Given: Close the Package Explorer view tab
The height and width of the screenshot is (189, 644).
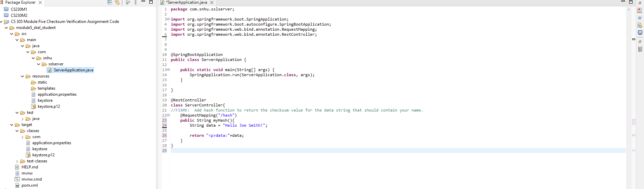Looking at the screenshot, I should 40,2.
